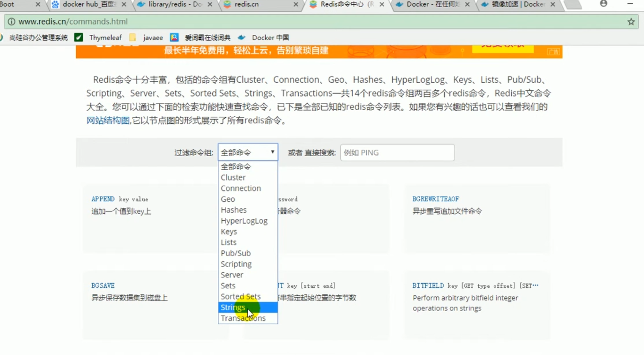Viewport: 644px width, 355px height.
Task: Click the javaee bookmark icon
Action: (x=133, y=37)
